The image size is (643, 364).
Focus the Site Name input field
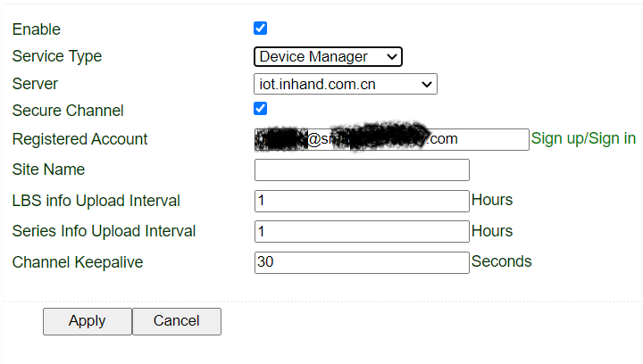362,170
